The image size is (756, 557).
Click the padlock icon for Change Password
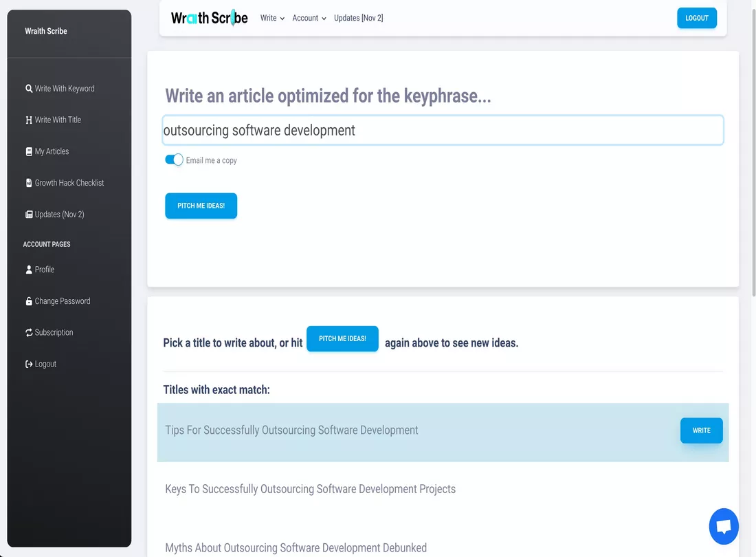[x=29, y=301]
